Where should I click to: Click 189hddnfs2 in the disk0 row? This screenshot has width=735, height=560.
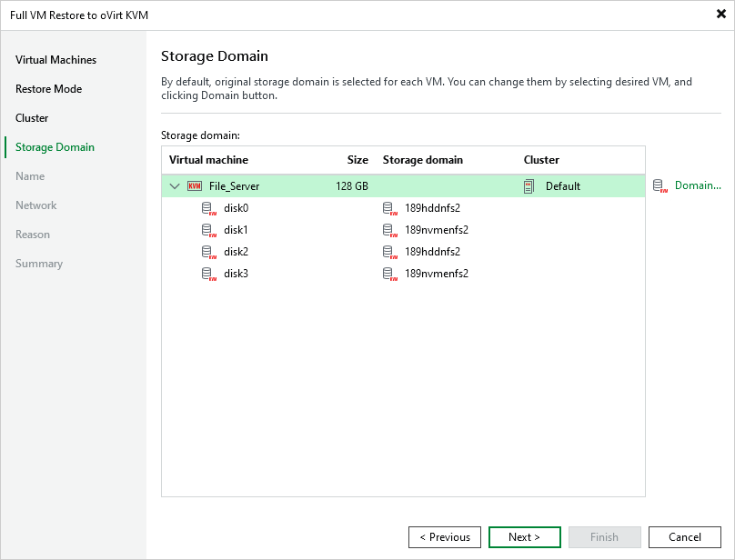click(x=433, y=208)
